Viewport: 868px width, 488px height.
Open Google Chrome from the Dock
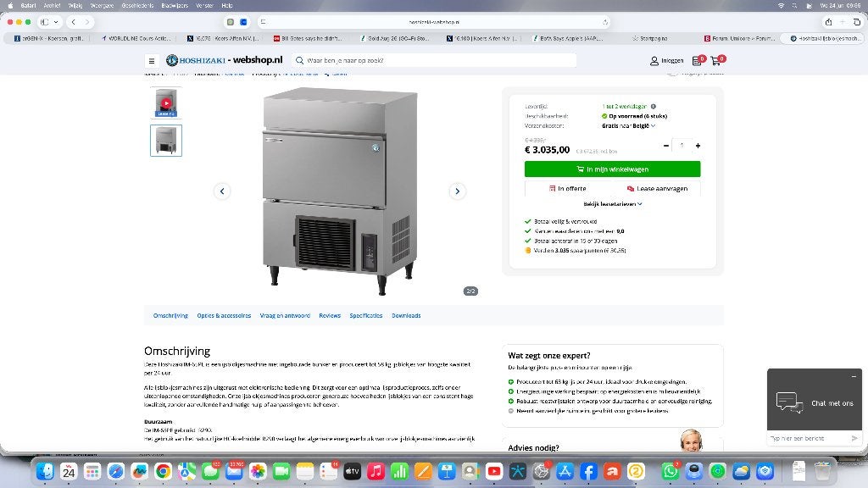point(164,471)
